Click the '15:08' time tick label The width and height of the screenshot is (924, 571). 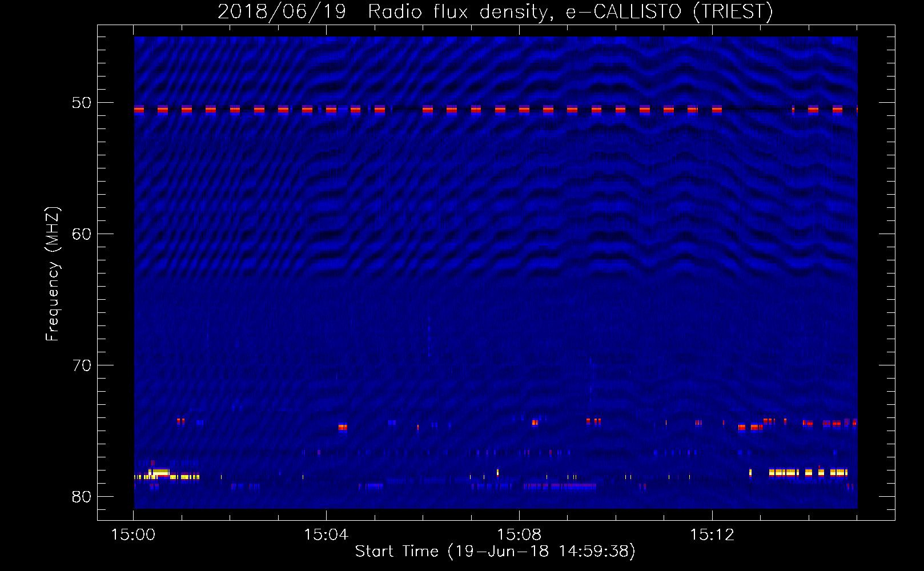click(519, 534)
